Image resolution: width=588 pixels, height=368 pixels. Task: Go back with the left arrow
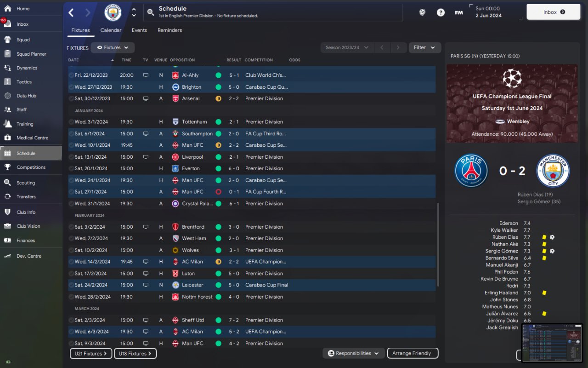(71, 12)
